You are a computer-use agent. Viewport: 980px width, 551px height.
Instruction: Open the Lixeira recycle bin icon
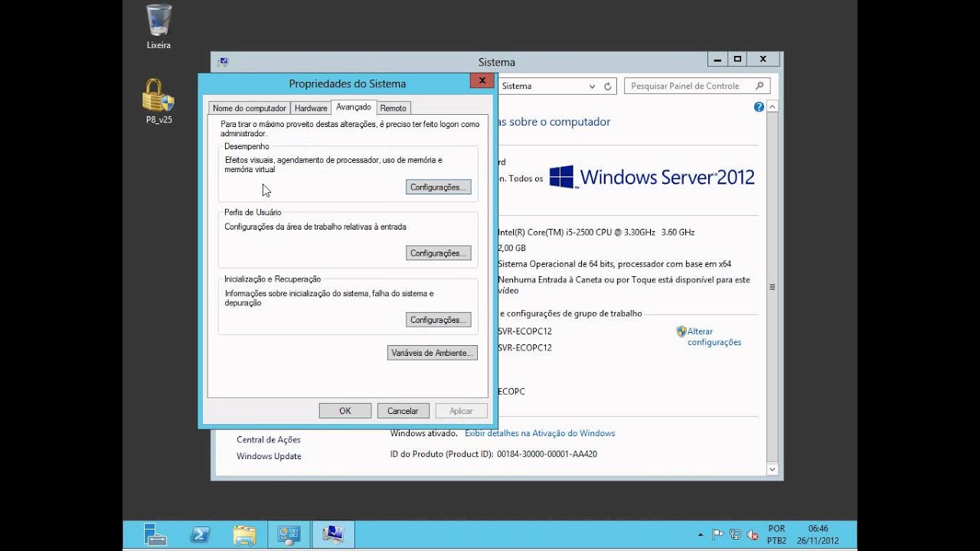(158, 26)
